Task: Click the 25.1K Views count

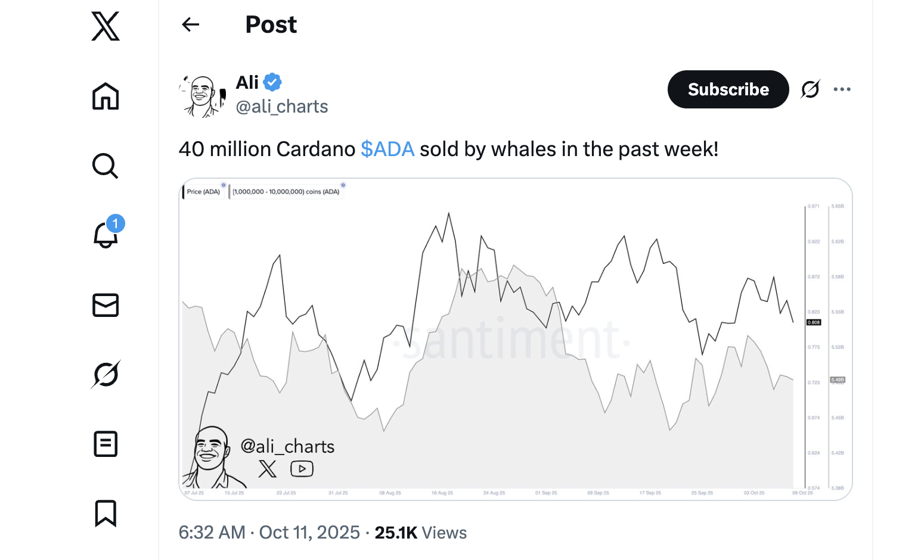Action: pos(420,533)
